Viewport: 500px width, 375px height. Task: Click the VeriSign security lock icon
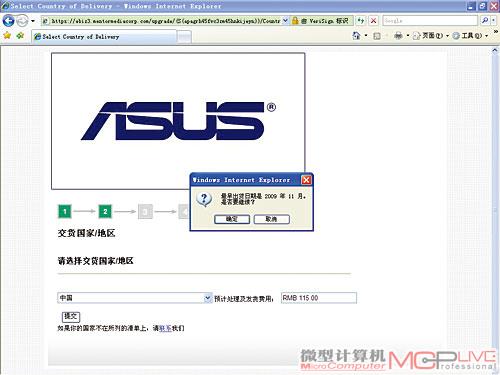295,21
